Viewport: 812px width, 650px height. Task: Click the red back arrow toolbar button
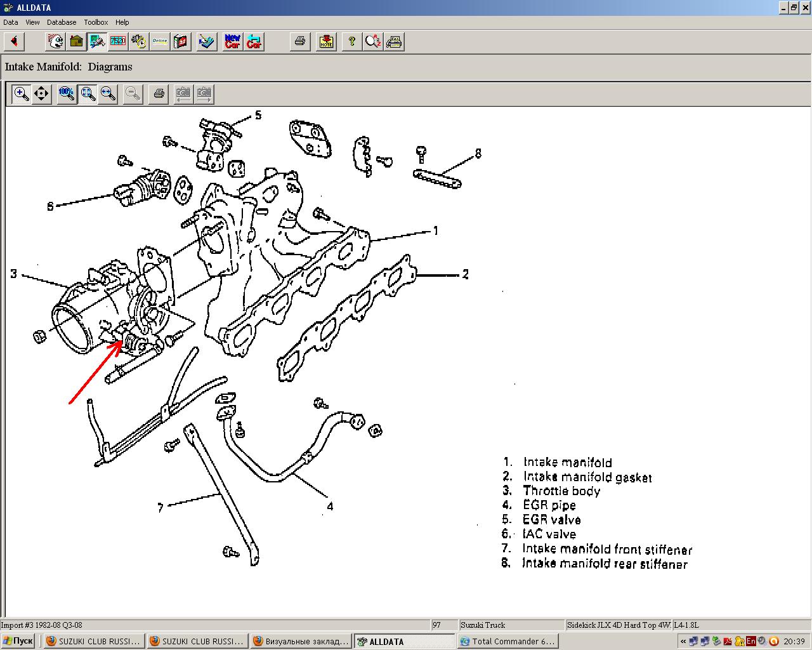point(14,42)
